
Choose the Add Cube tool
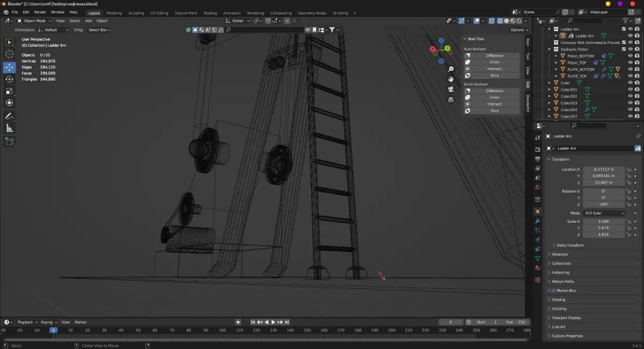9,141
